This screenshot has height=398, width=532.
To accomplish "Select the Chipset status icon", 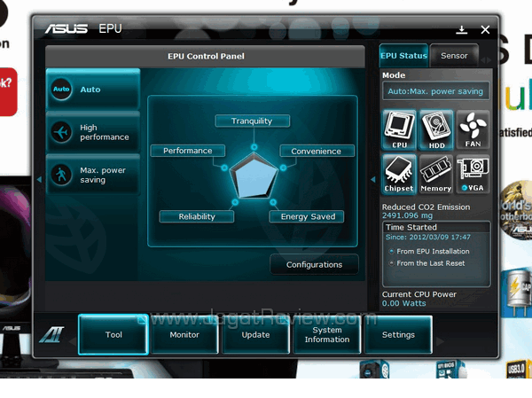I will [399, 174].
